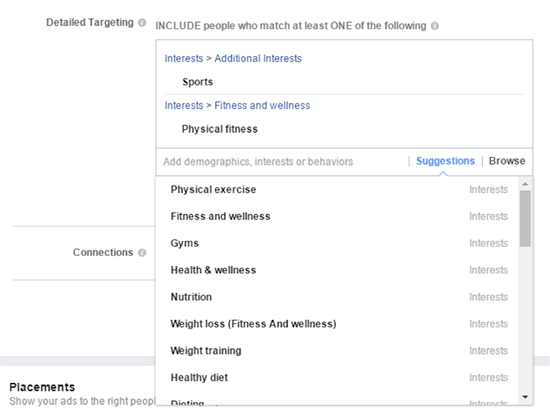Image resolution: width=550 pixels, height=417 pixels.
Task: Click info icon next to Detailed Targeting
Action: coord(142,23)
